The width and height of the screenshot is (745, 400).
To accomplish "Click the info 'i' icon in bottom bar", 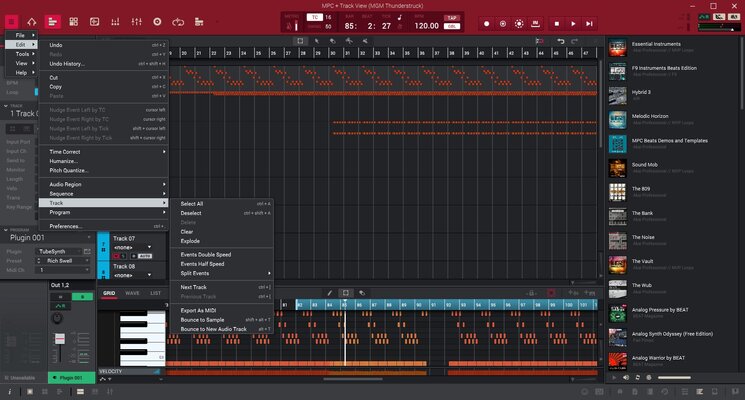I will 10,391.
